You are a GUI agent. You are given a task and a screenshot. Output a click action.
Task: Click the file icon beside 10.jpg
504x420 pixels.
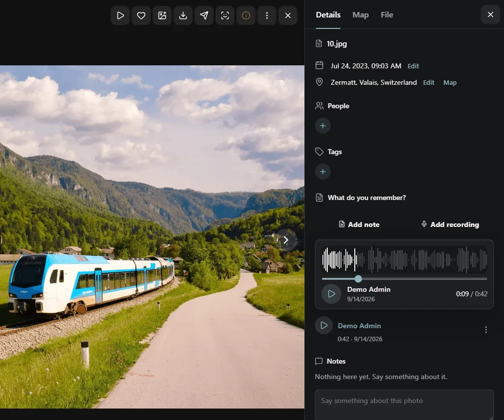319,44
